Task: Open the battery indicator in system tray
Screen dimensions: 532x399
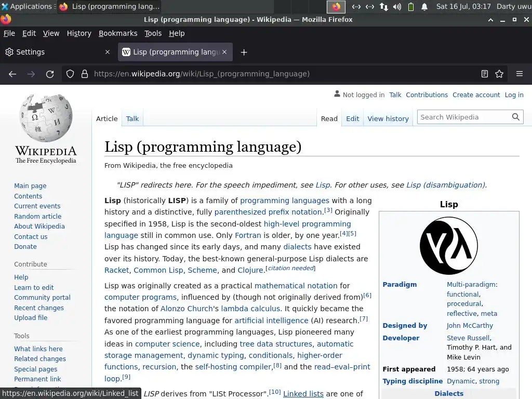Action: [410, 6]
